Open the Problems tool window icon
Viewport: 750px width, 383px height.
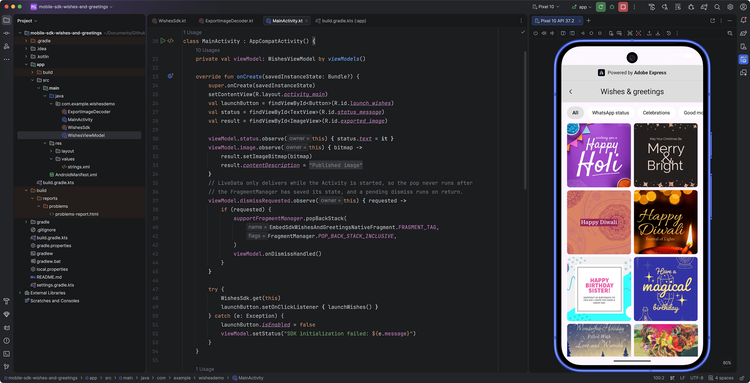tap(6, 340)
